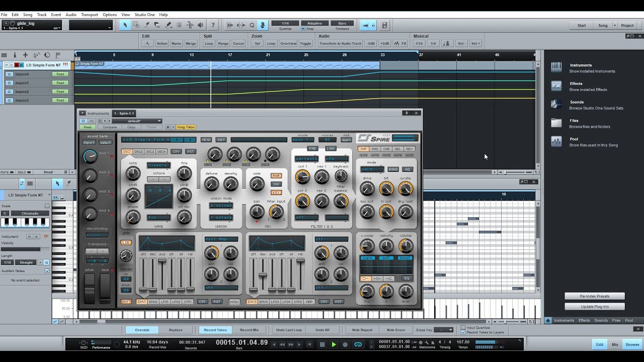Open Spire Classic oscillator mode selector
Viewport: 644px width, 362px height.
[158, 165]
